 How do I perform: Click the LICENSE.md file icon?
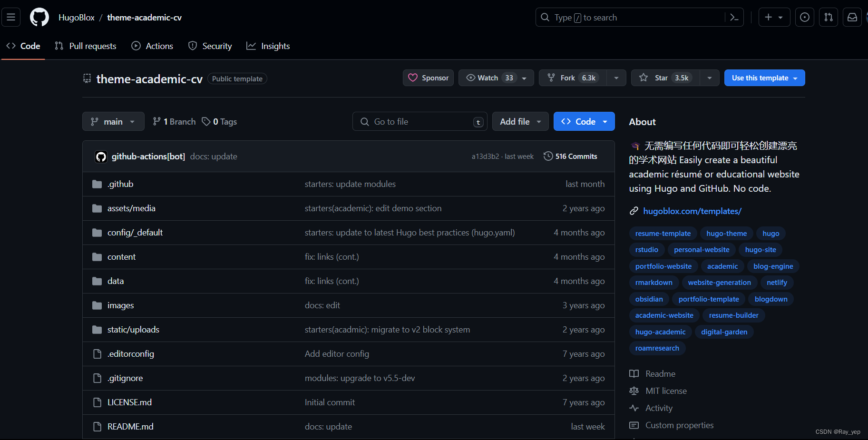click(x=97, y=402)
